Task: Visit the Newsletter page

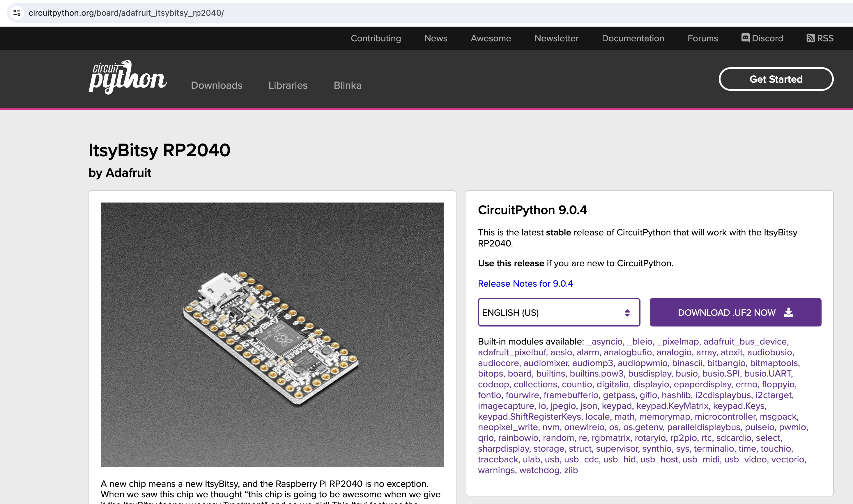Action: (556, 38)
